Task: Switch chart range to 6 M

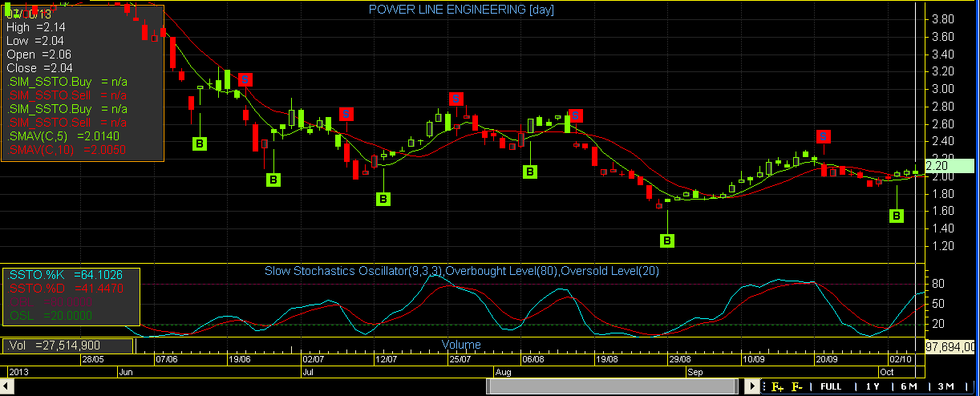Action: [909, 386]
